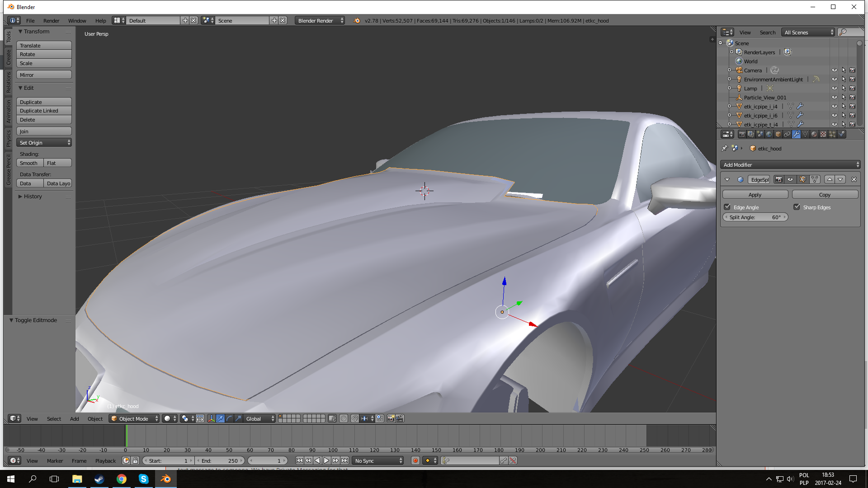
Task: Open the No Sync playback dropdown
Action: (x=378, y=460)
